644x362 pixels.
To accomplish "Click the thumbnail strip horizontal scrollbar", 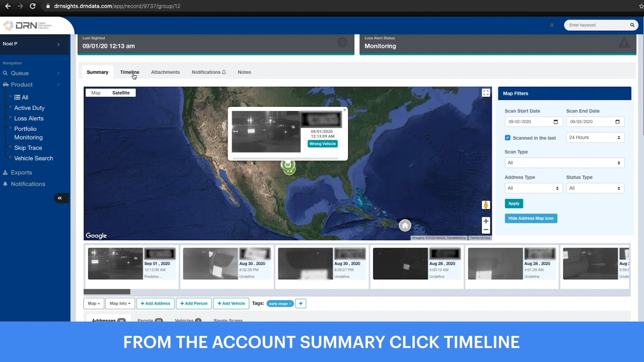I will [x=107, y=292].
